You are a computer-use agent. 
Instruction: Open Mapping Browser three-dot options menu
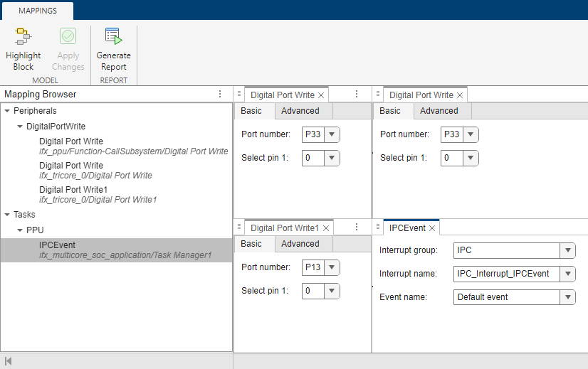(220, 95)
